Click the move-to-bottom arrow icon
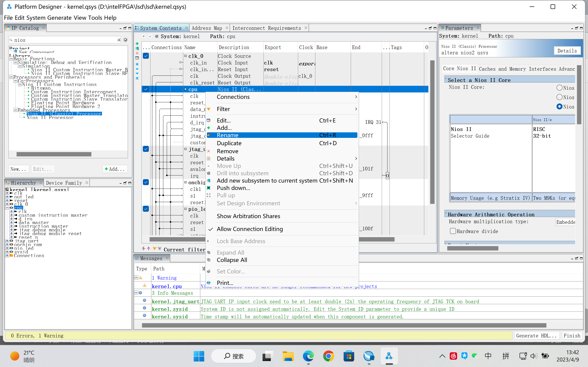This screenshot has width=588, height=367. [x=137, y=78]
